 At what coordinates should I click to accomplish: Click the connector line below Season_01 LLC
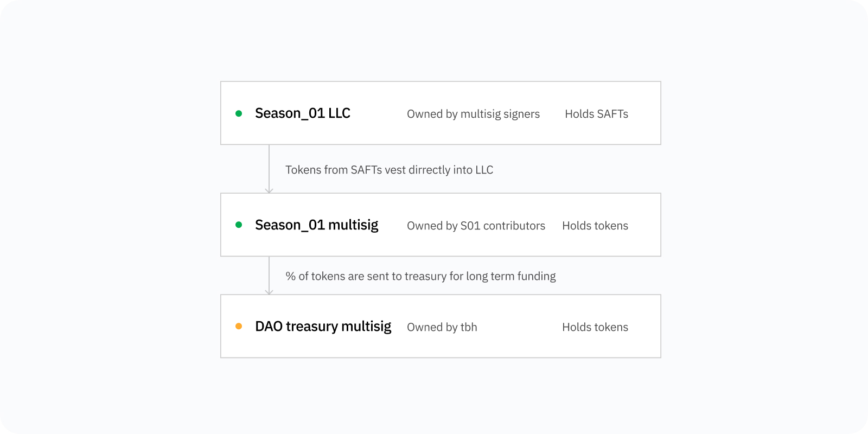269,166
